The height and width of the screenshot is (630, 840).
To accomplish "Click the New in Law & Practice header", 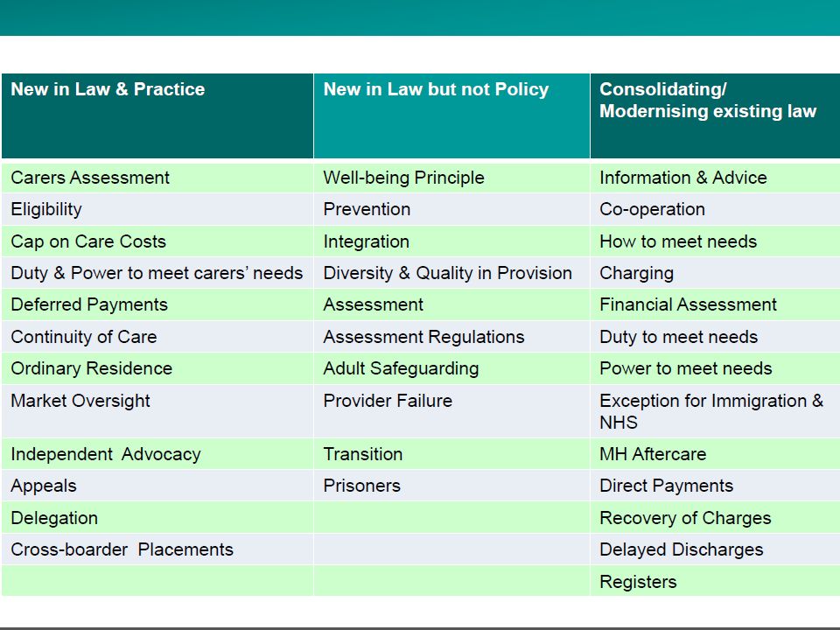I will point(108,89).
